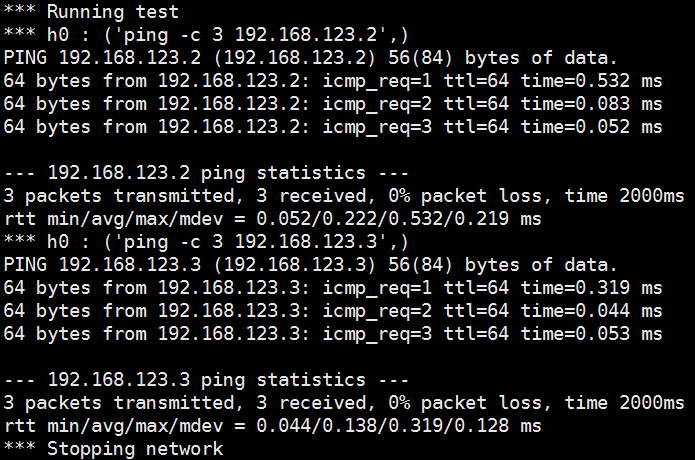
Task: Click the rtt line showing 0.044/0.138/0.319/0.128
Action: click(273, 425)
